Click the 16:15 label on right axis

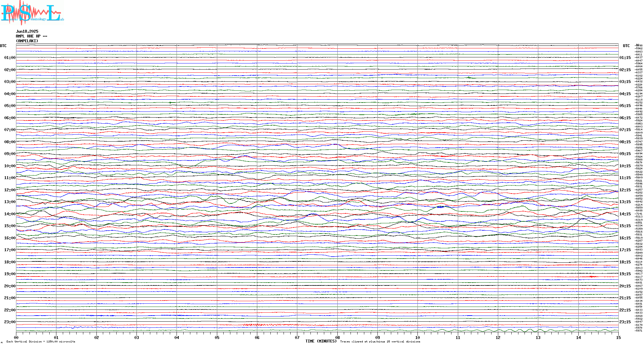(625, 238)
